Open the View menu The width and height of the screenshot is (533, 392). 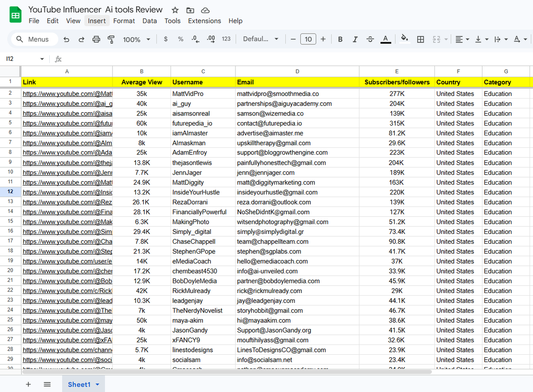click(73, 21)
